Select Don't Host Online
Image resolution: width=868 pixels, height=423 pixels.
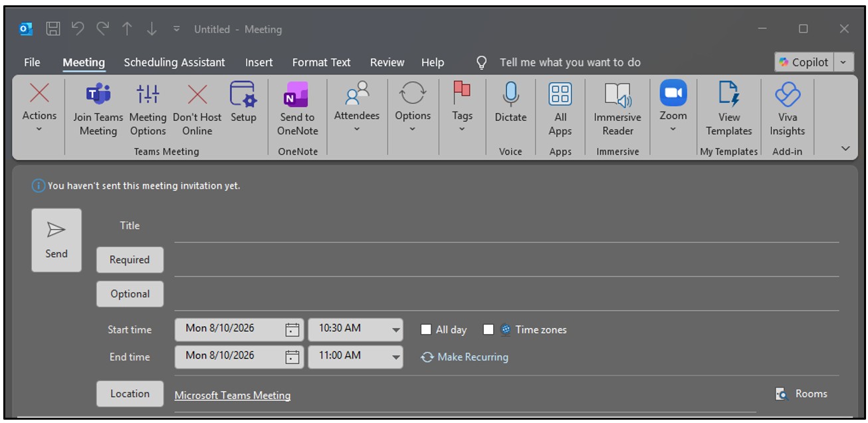tap(197, 110)
